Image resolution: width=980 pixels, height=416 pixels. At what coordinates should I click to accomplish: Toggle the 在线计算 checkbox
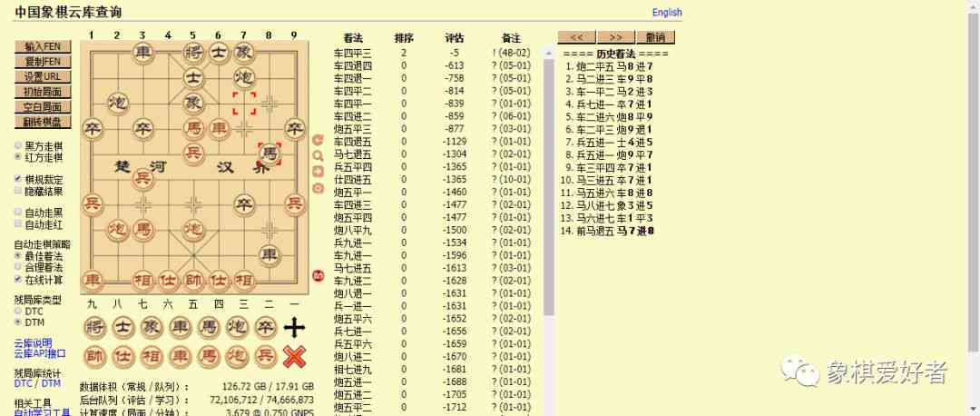tap(18, 279)
